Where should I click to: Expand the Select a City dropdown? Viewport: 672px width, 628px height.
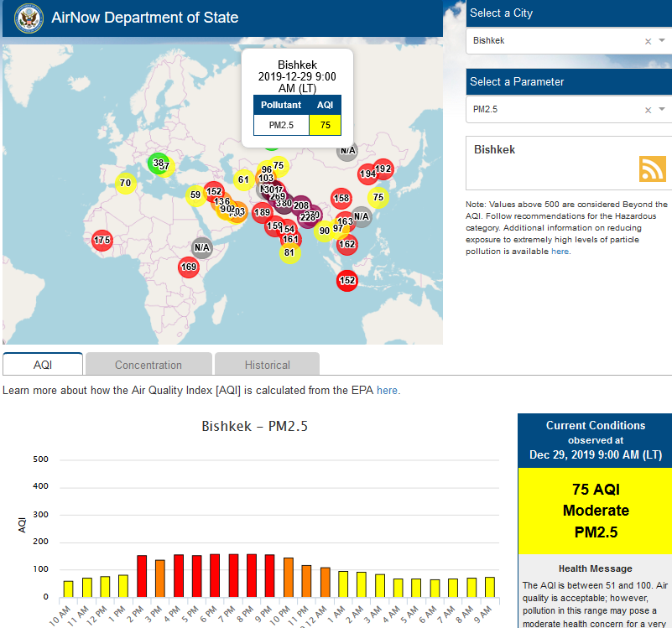(662, 40)
